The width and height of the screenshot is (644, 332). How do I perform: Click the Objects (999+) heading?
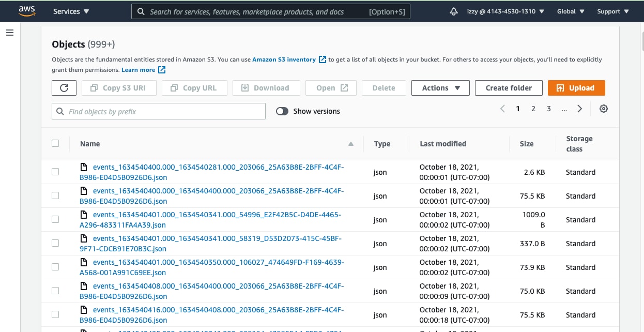point(84,44)
